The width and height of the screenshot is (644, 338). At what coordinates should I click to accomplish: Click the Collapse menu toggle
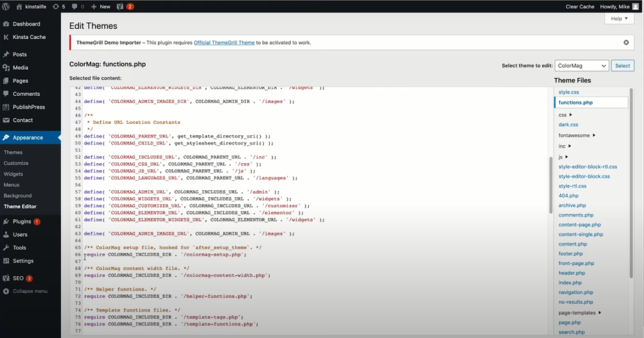point(29,291)
